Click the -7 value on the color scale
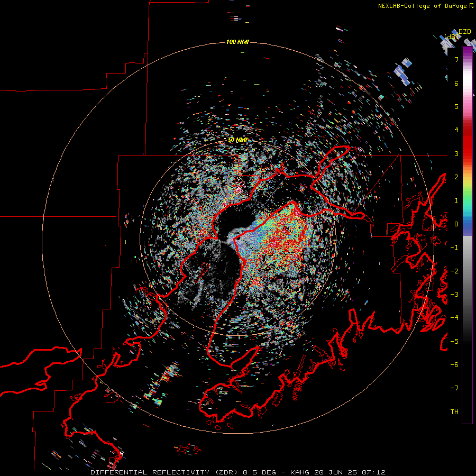 click(454, 388)
